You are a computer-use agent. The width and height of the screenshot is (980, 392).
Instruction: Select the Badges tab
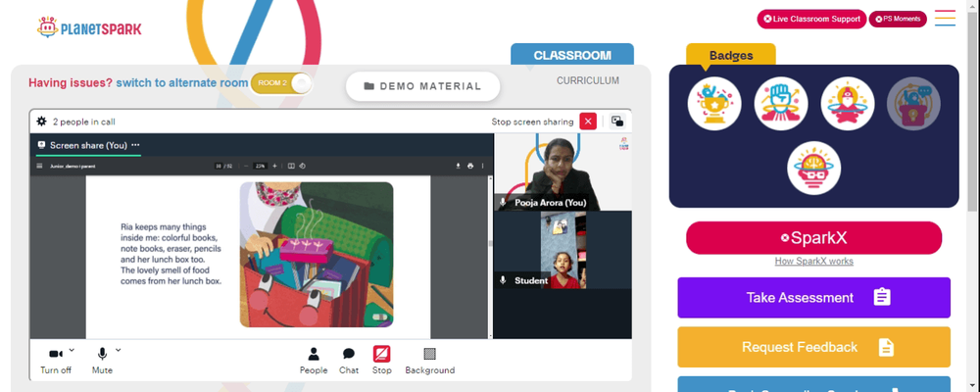tap(731, 55)
